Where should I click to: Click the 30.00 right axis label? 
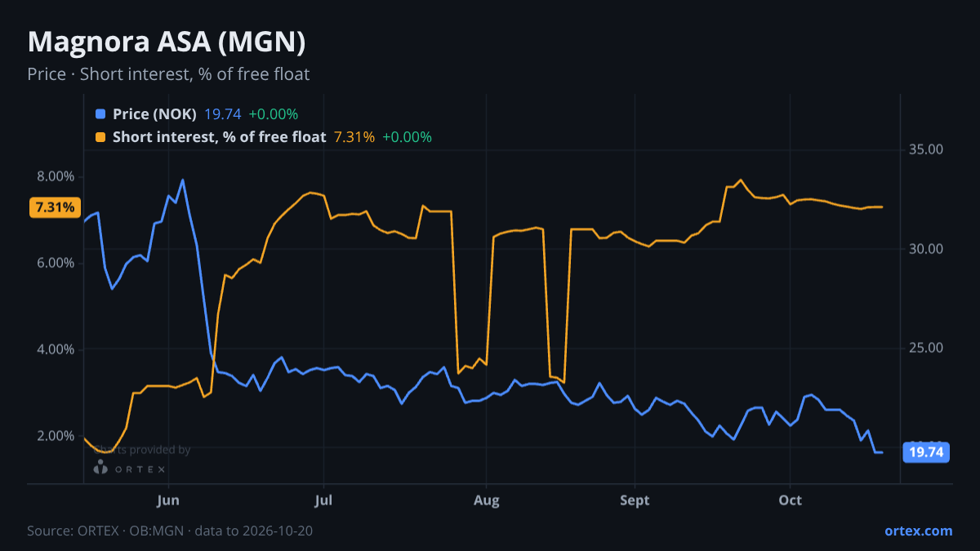[925, 249]
